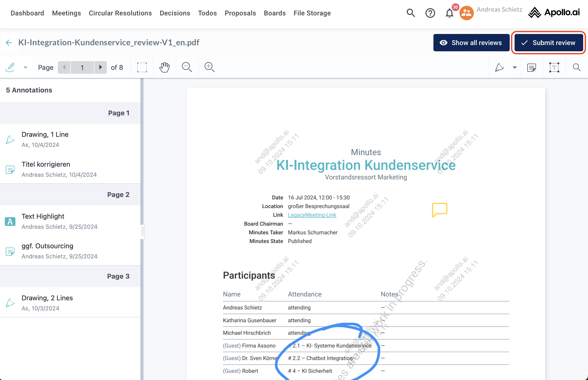
Task: Select the hand pan tool
Action: point(164,67)
